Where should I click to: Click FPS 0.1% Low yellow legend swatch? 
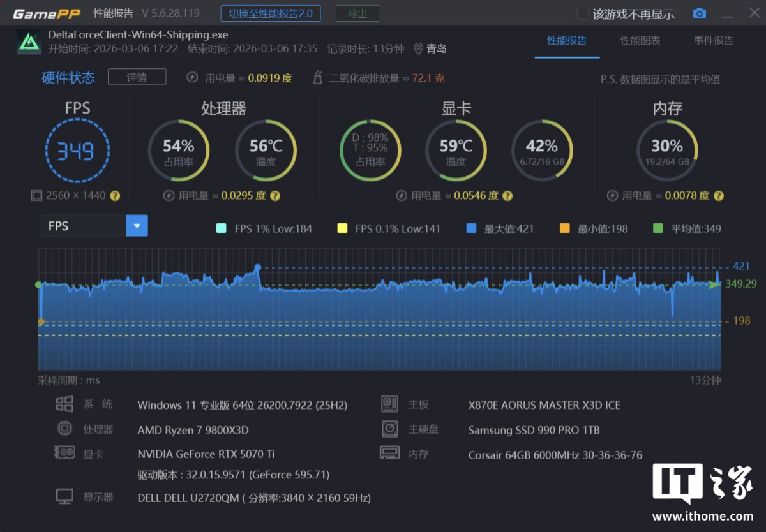pyautogui.click(x=342, y=228)
